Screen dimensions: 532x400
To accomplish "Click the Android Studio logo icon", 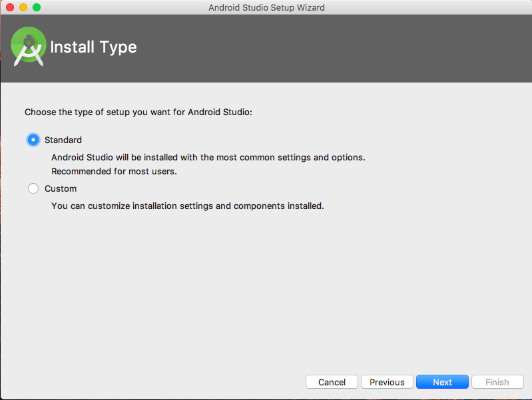I will tap(29, 47).
